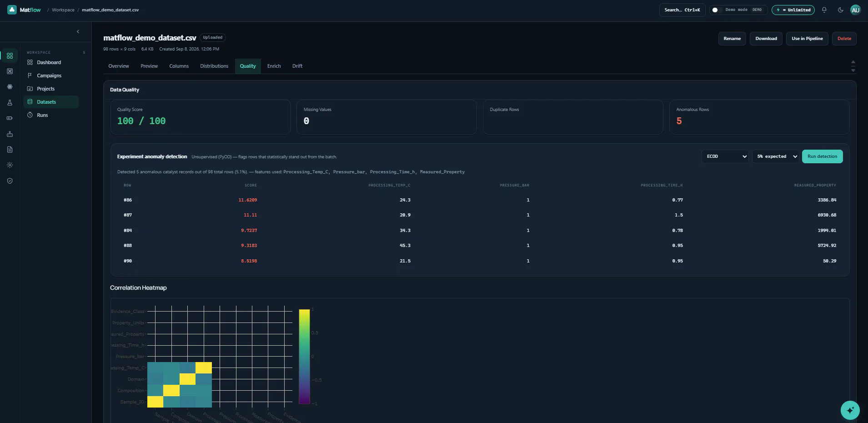Click the Projects folder icon
The height and width of the screenshot is (423, 868).
coord(30,89)
